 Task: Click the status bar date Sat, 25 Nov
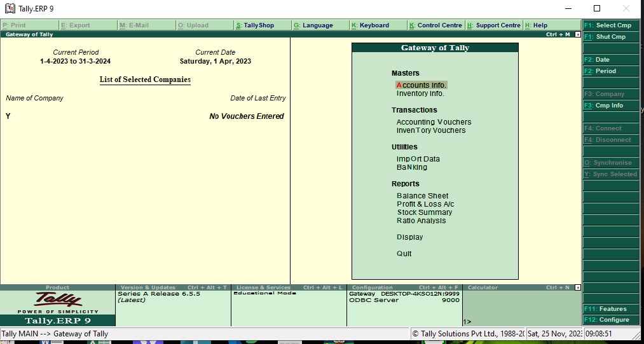[554, 334]
